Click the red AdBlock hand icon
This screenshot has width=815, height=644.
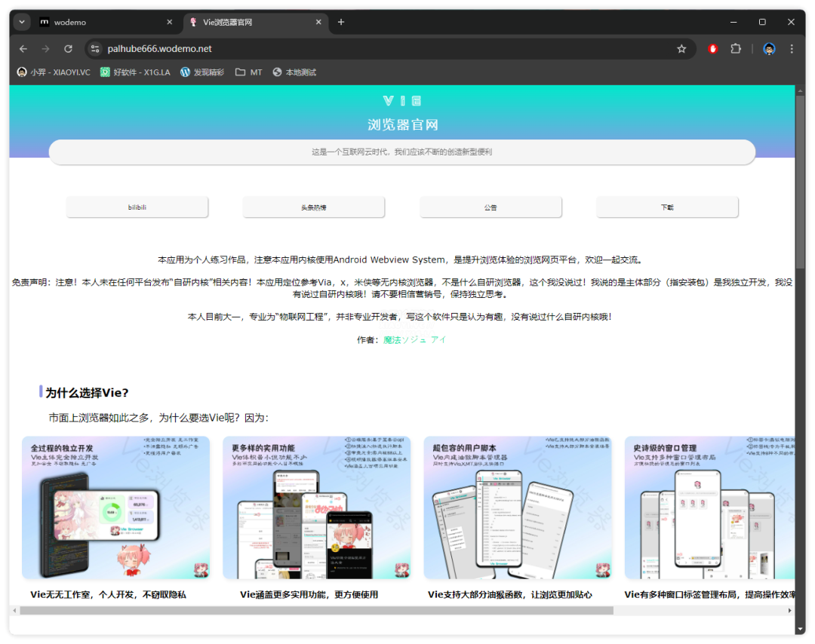coord(712,48)
